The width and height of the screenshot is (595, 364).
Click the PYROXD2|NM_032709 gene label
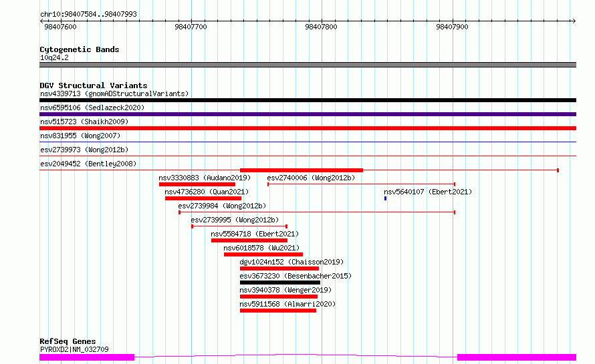(x=74, y=349)
